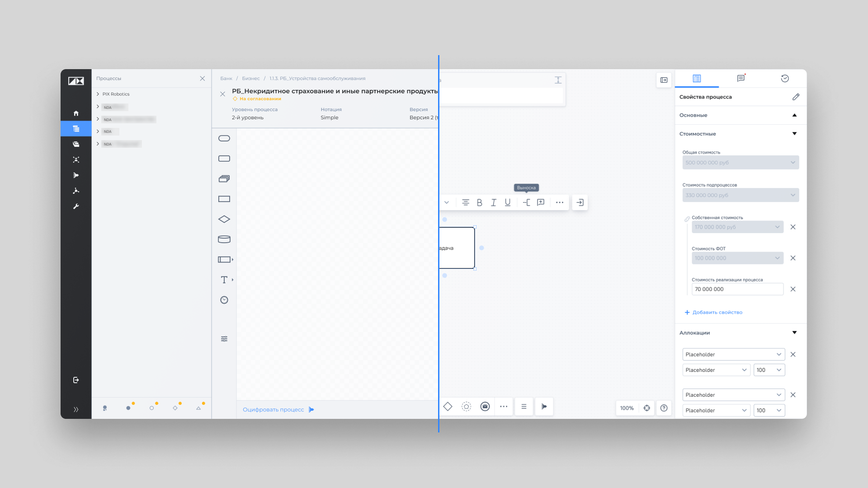868x488 pixels.
Task: Switch to the history tab
Action: pos(785,78)
